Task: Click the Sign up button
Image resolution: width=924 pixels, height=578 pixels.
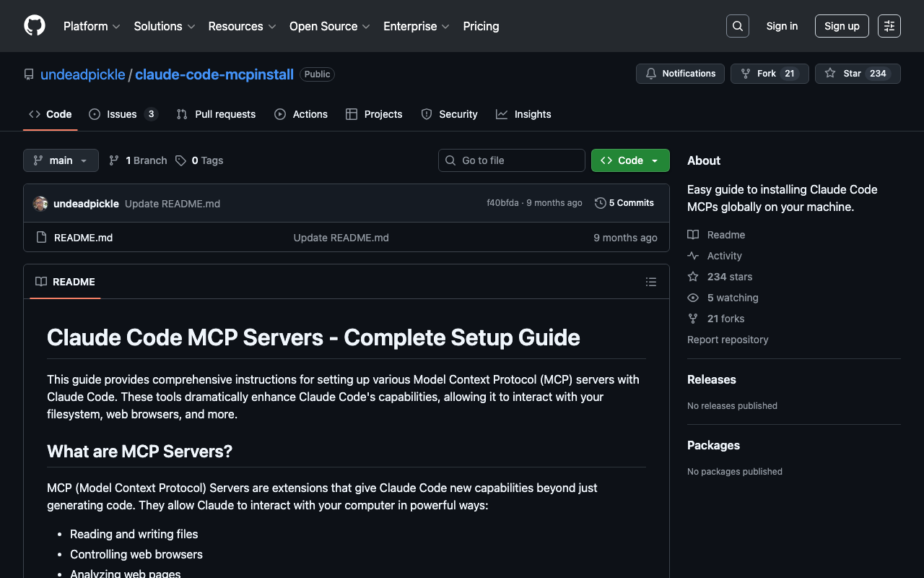Action: click(842, 26)
